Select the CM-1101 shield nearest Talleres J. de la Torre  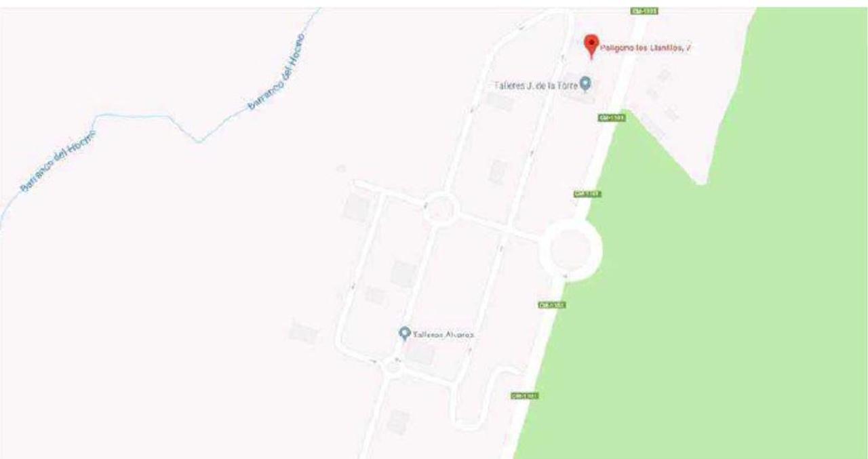pos(611,118)
